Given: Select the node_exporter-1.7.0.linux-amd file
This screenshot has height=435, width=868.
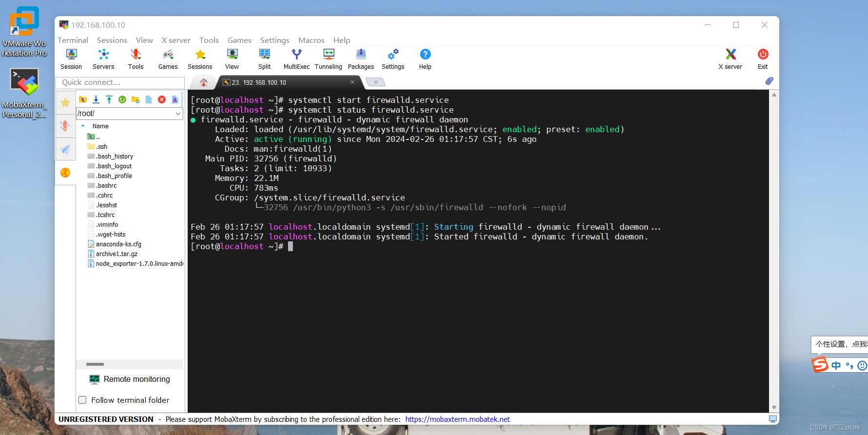Looking at the screenshot, I should click(x=135, y=263).
